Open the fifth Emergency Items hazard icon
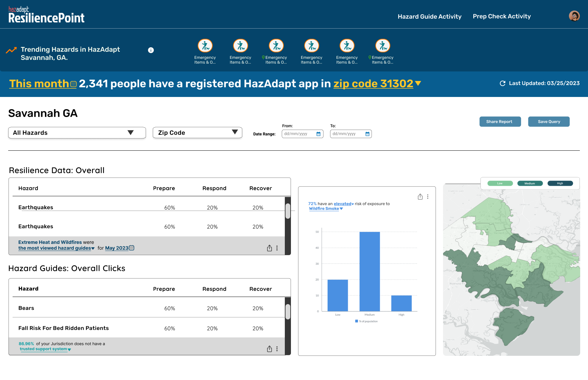The width and height of the screenshot is (588, 380). pos(347,46)
